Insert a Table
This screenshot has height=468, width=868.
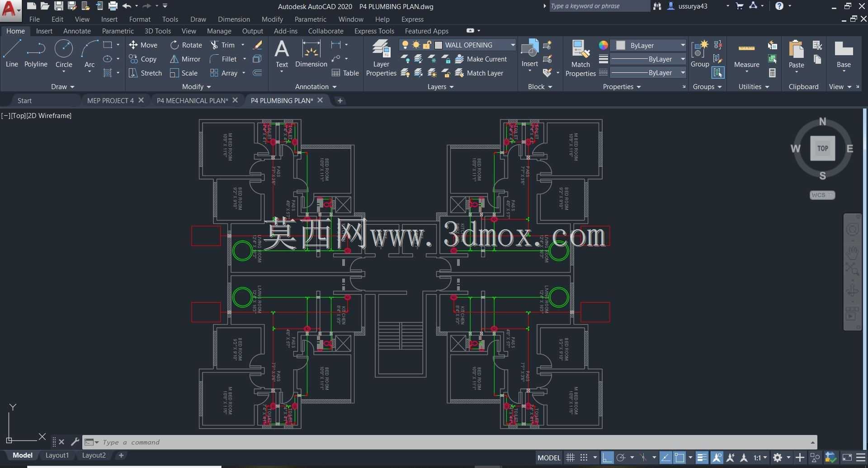[x=345, y=73]
